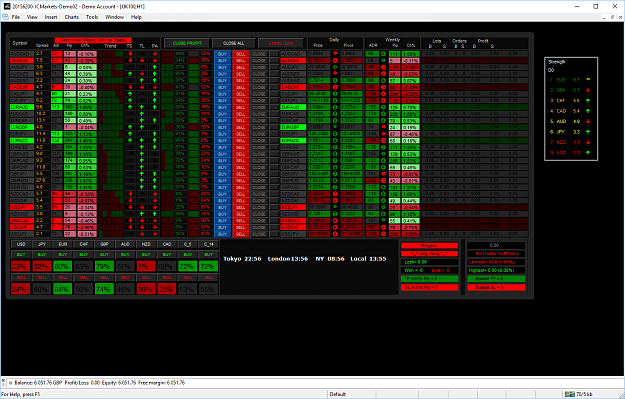
Task: Click the Weekly ADR circle icon in the USDJPY row
Action: pos(383,234)
